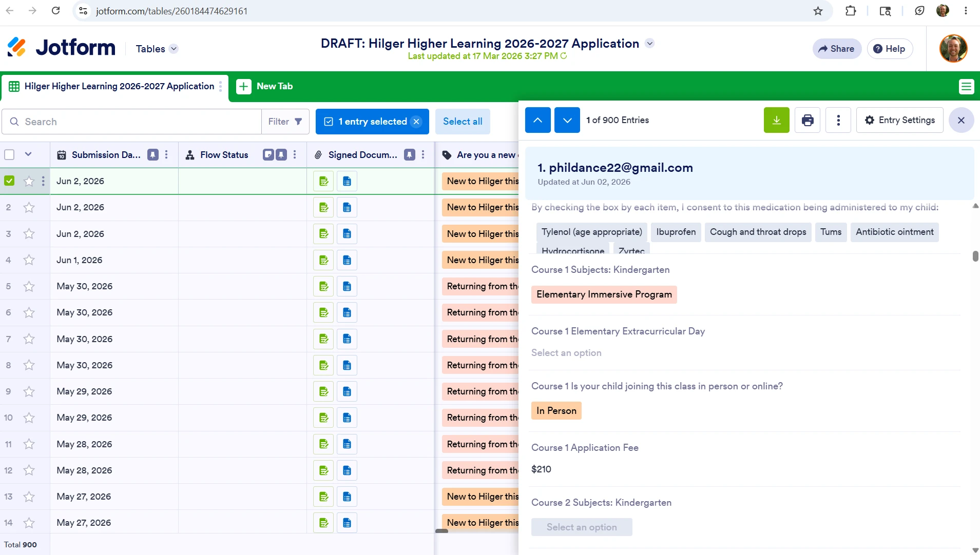Download the entry using green download icon
980x555 pixels.
[x=776, y=120]
